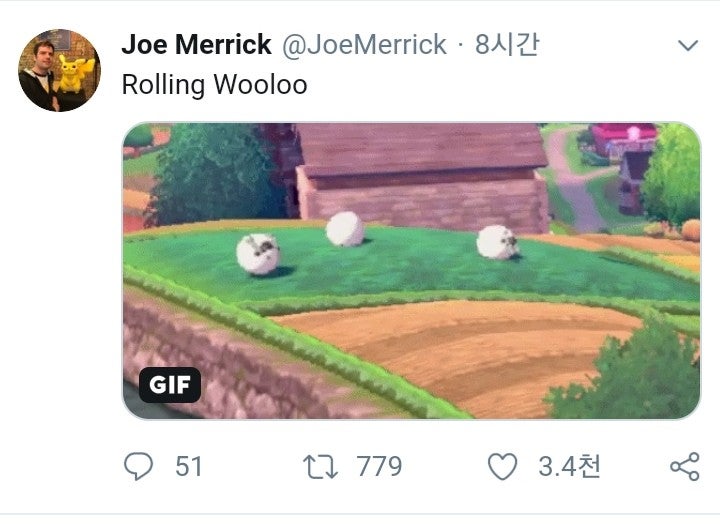Screen dimensions: 720x525
Task: Play the Wooloo GIF
Action: 411,271
